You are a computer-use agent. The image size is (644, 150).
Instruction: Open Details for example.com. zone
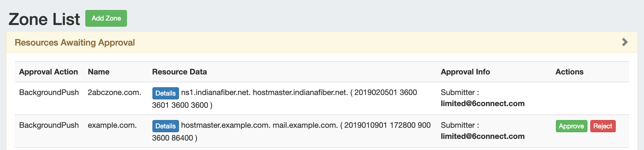(x=165, y=126)
